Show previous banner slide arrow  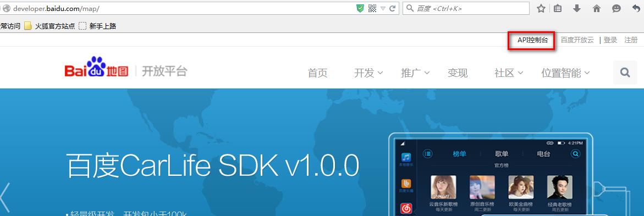5,197
